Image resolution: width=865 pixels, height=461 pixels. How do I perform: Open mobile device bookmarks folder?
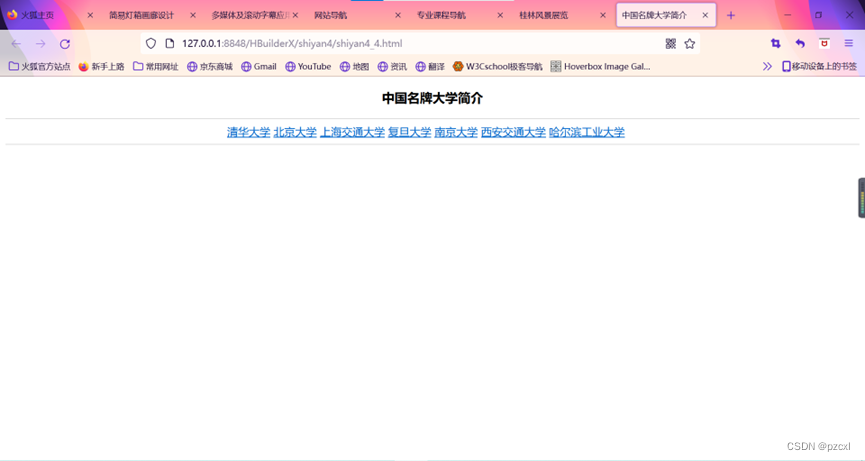tap(820, 66)
